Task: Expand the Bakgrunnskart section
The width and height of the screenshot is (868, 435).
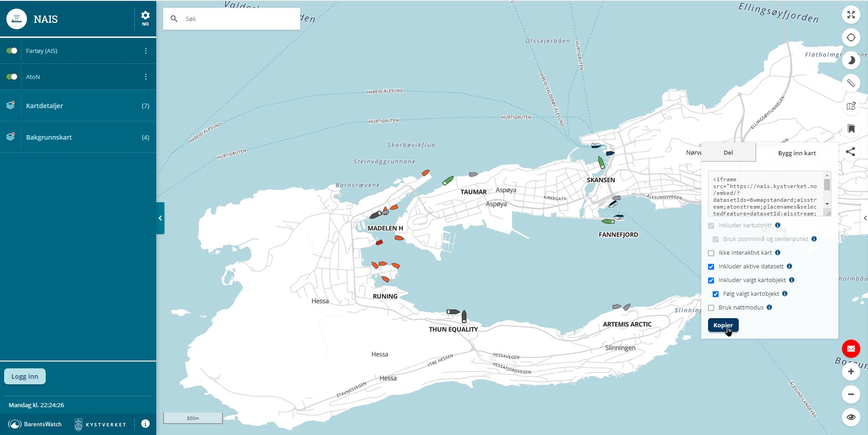Action: click(78, 137)
